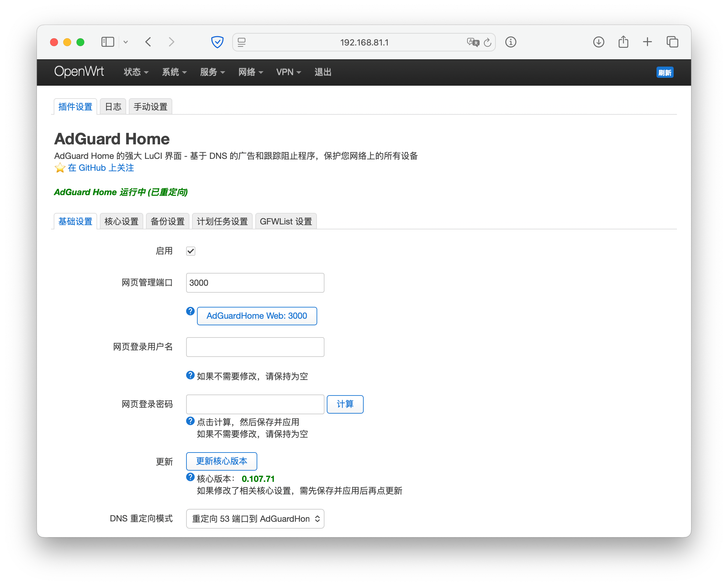This screenshot has width=728, height=586.
Task: Click the 更新核心版本 button
Action: [221, 461]
